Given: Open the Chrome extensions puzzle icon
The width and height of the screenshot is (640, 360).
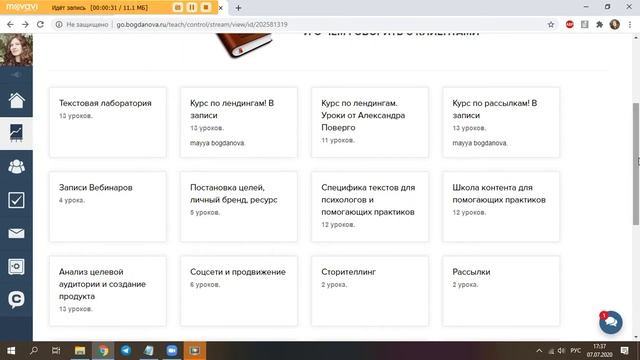Looking at the screenshot, I should pos(599,24).
